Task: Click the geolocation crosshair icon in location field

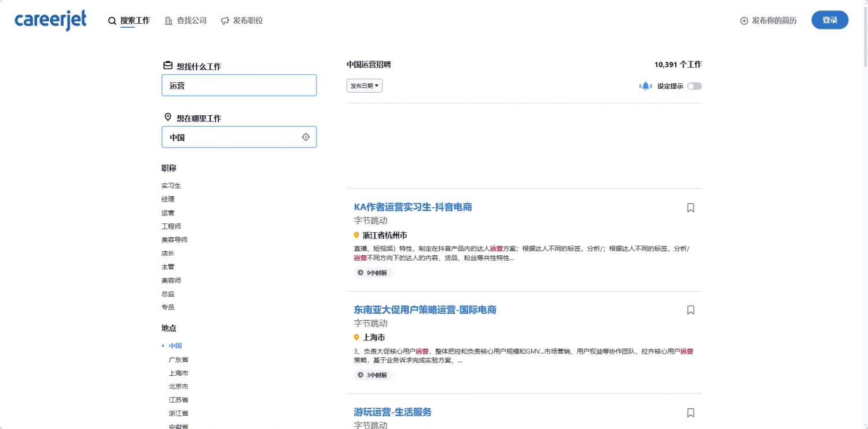Action: coord(306,137)
